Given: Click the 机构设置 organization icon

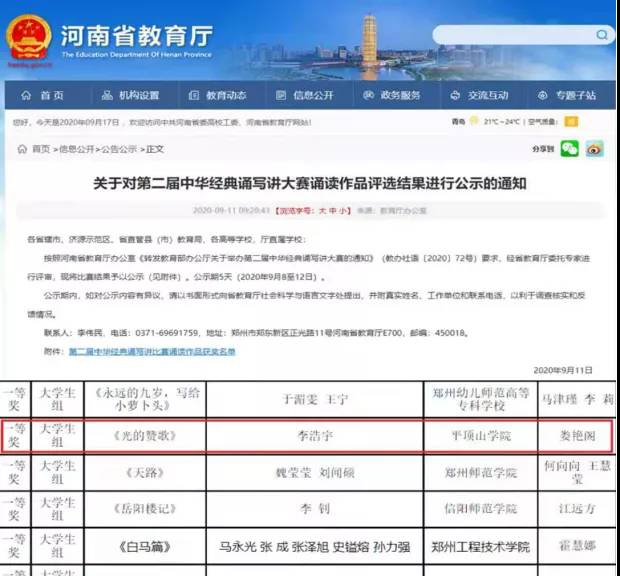Looking at the screenshot, I should tap(107, 95).
